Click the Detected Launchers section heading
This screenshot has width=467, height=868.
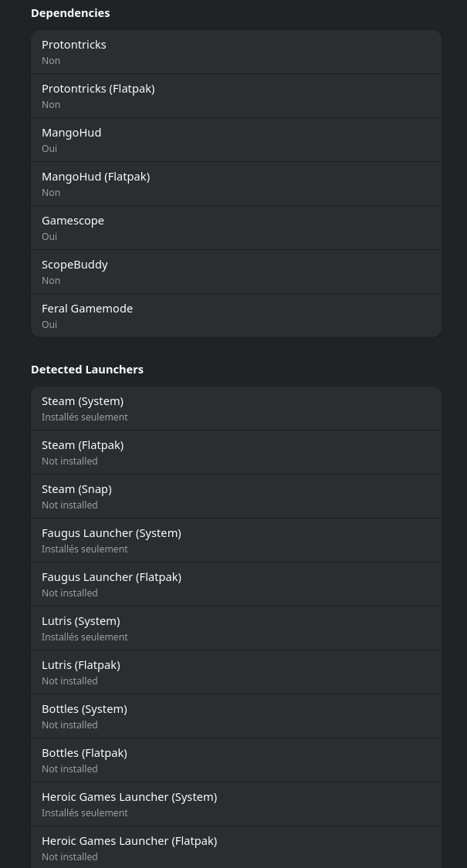tap(87, 370)
